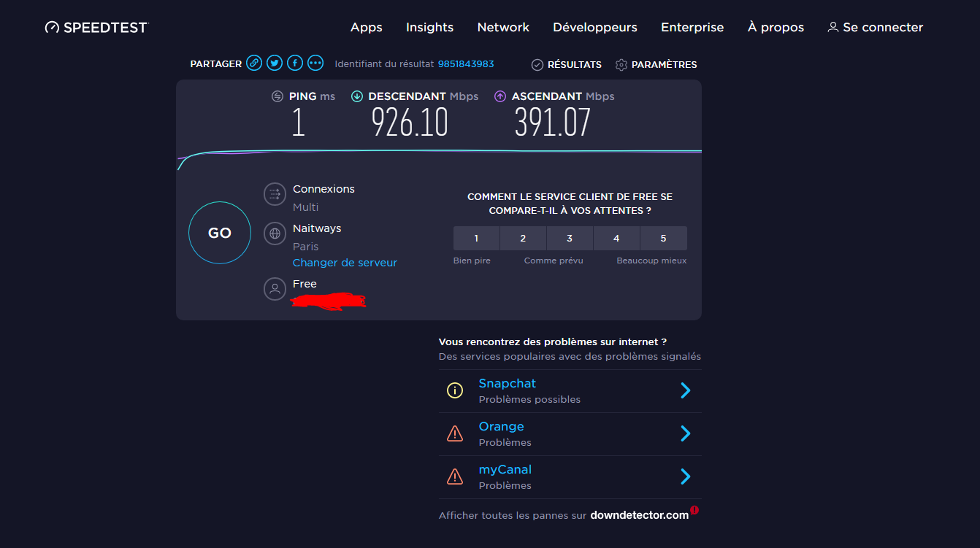Rate Free customer service 3
The image size is (980, 548).
tap(570, 238)
